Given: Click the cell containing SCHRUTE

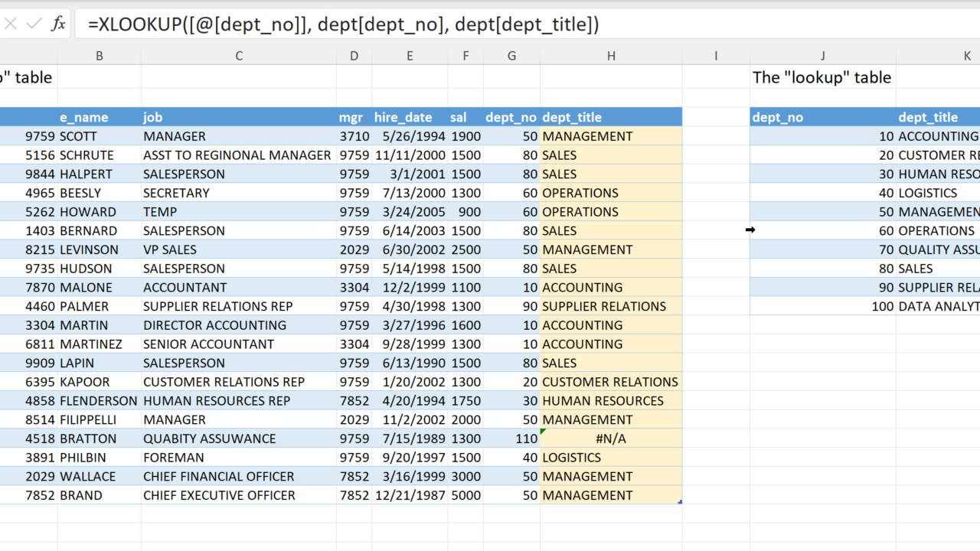Looking at the screenshot, I should pos(87,155).
